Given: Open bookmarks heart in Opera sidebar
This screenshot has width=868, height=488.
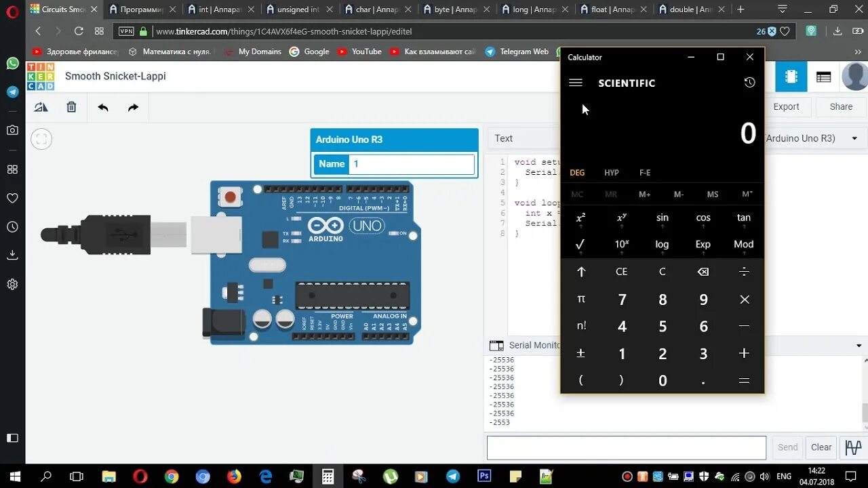Looking at the screenshot, I should (x=12, y=199).
